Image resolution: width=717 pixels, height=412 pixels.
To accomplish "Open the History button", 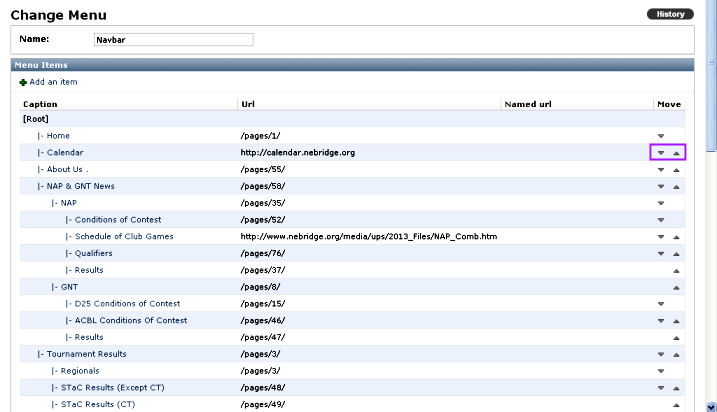I will pos(670,14).
